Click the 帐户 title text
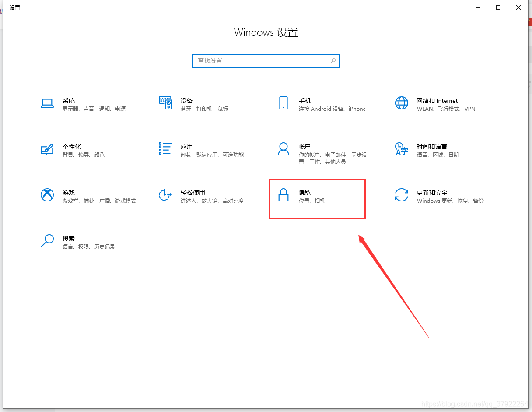The image size is (532, 412). (x=305, y=147)
